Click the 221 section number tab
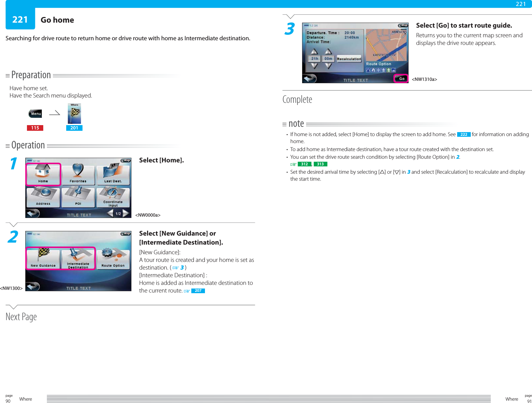This screenshot has width=532, height=403. coord(20,20)
